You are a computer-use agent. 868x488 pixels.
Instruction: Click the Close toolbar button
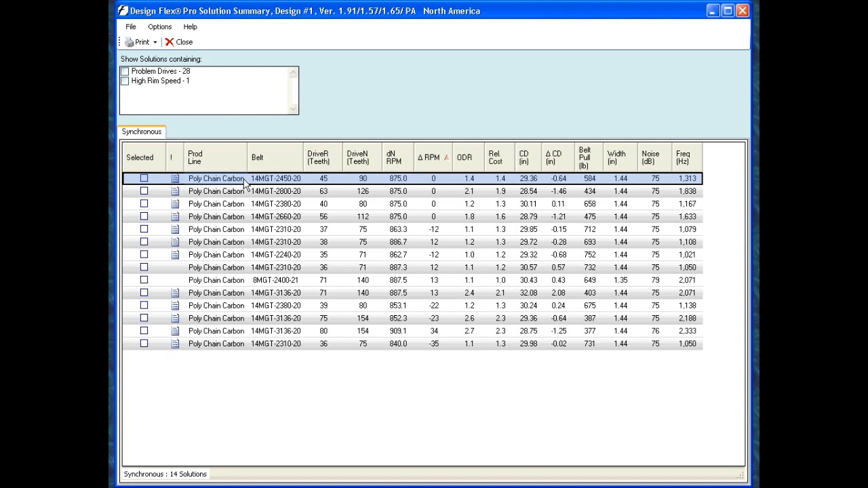179,42
